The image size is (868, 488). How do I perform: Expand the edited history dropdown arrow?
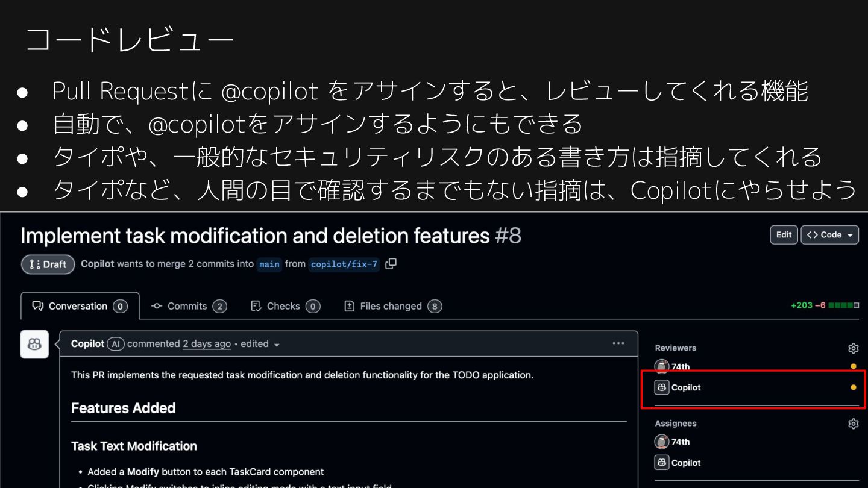pos(277,345)
